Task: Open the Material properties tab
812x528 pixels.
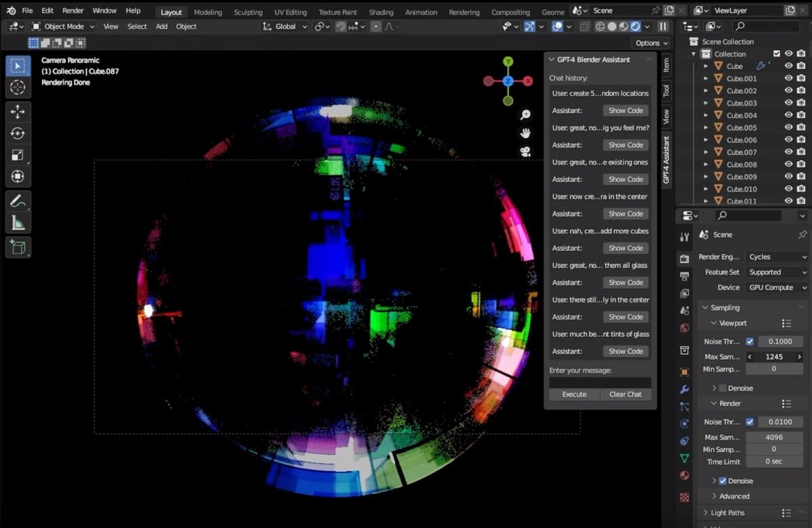Action: (x=684, y=475)
